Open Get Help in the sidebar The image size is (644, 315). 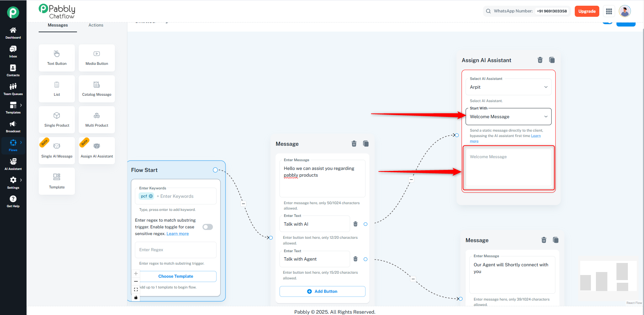(x=13, y=201)
